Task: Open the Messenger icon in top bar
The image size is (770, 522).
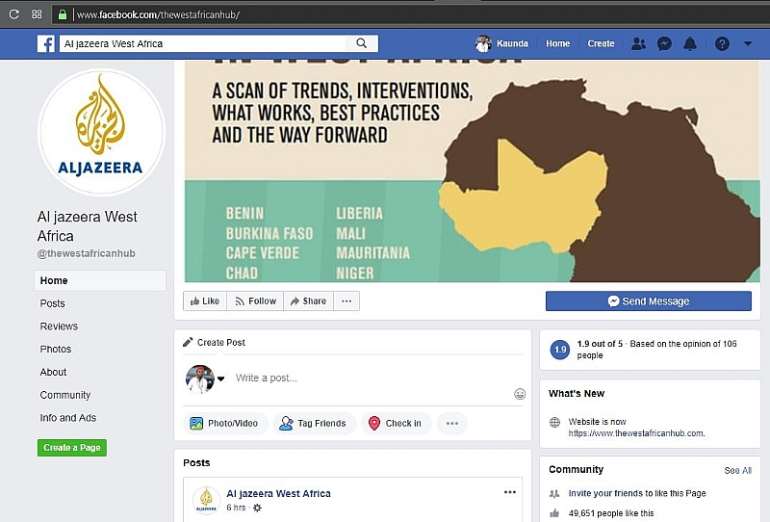Action: [664, 44]
